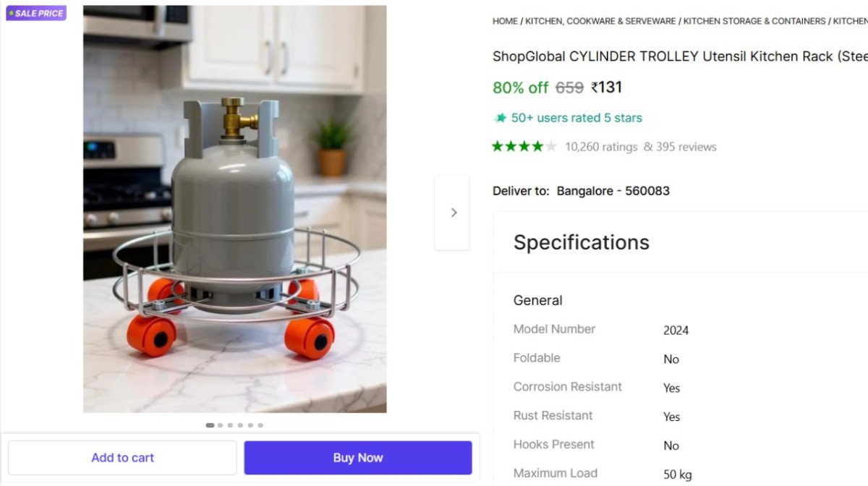Select the second carousel dot under the image
This screenshot has width=868, height=486.
click(220, 425)
